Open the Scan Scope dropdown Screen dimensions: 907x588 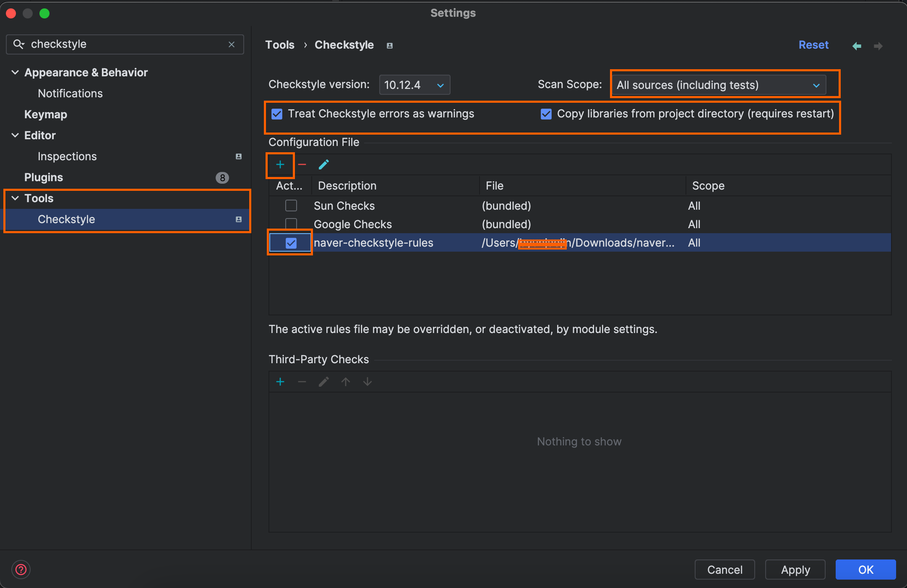click(718, 85)
